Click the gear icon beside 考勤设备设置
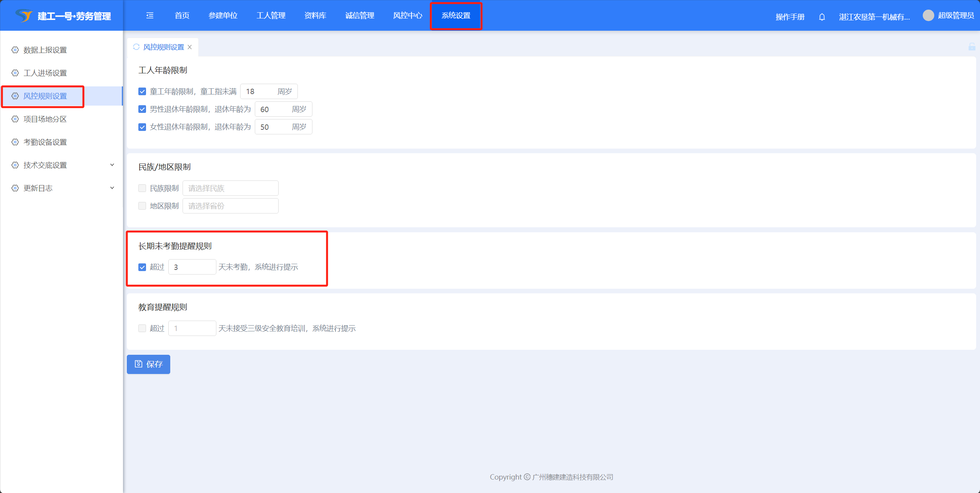The image size is (980, 493). point(15,142)
